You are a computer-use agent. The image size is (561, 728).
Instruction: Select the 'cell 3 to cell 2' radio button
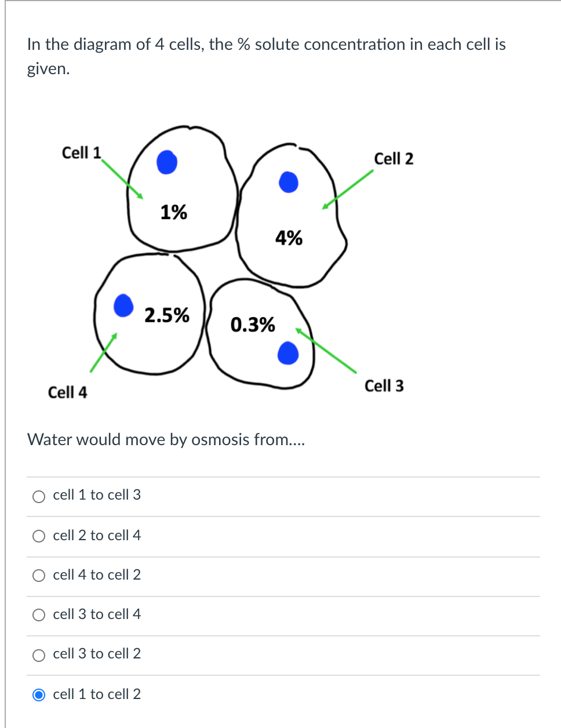tap(38, 654)
